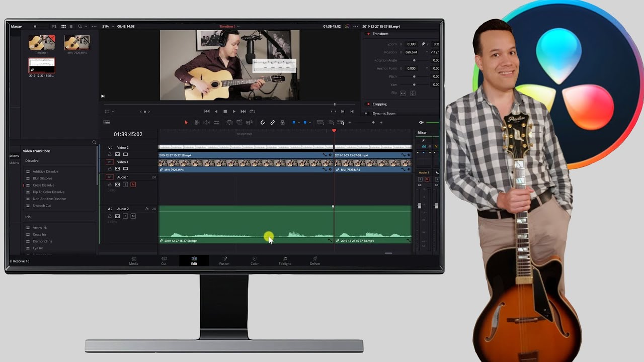
Task: Mute the Audio 2 track
Action: (x=133, y=216)
